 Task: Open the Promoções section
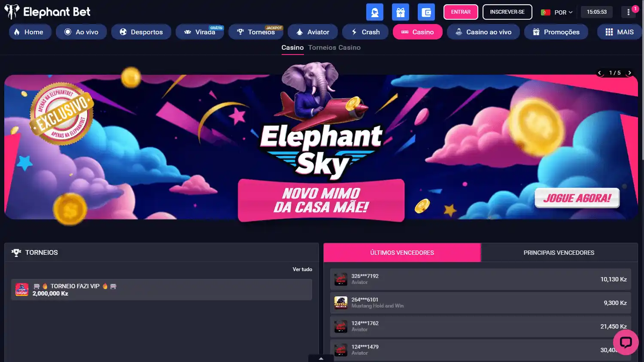pyautogui.click(x=556, y=32)
